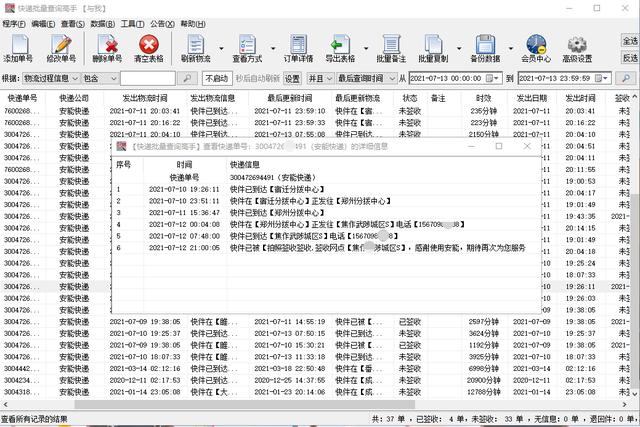This screenshot has height=427, width=640.
Task: Open Advanced Settings (高级设置) gear icon
Action: 577,47
